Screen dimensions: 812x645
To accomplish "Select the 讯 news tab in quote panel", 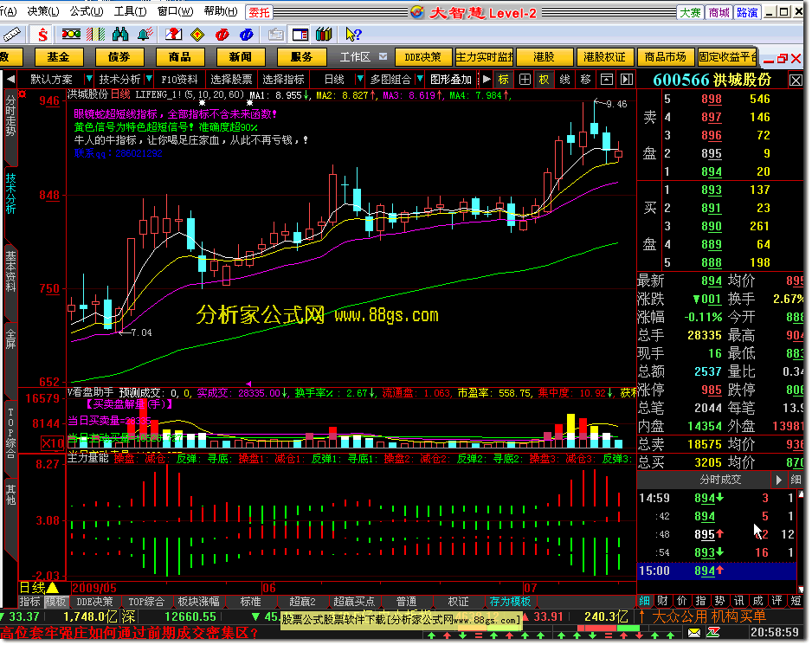I will click(x=739, y=601).
